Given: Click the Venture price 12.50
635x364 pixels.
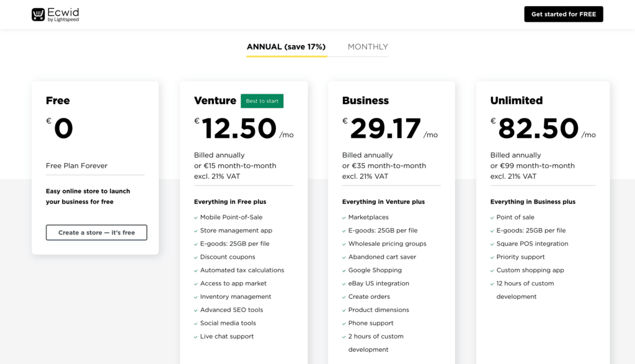Looking at the screenshot, I should pos(239,128).
